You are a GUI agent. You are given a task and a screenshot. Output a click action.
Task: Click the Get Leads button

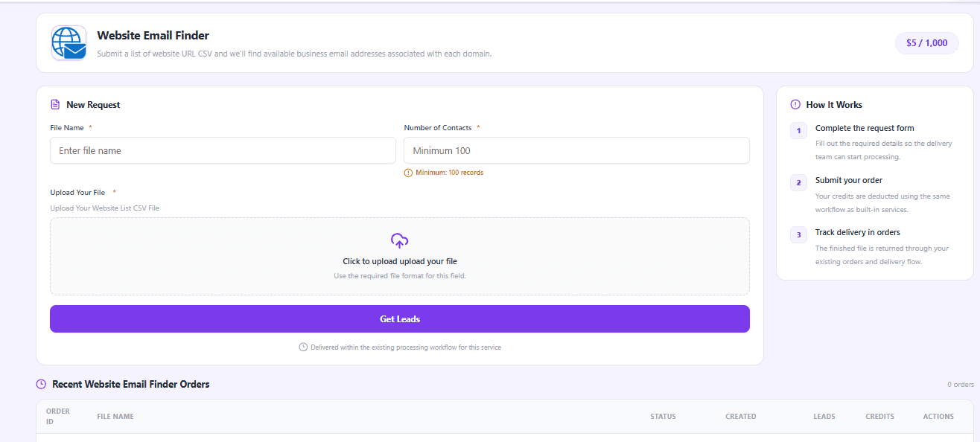pyautogui.click(x=400, y=318)
